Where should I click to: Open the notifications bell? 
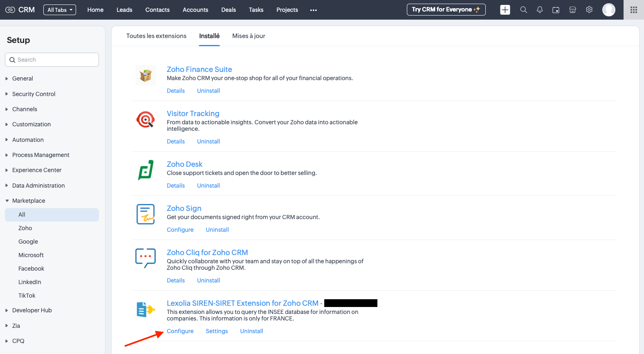click(540, 10)
